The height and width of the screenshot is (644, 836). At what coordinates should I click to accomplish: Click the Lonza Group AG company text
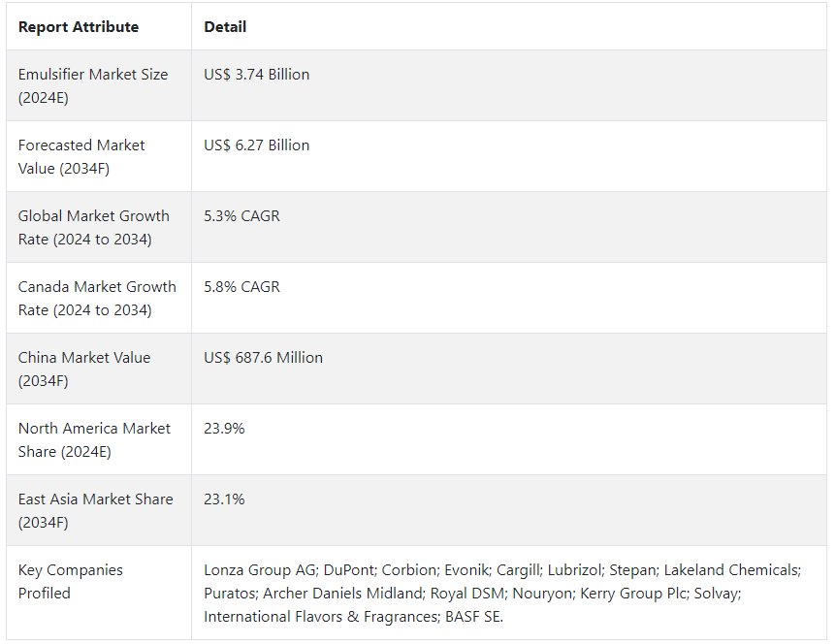pos(260,570)
